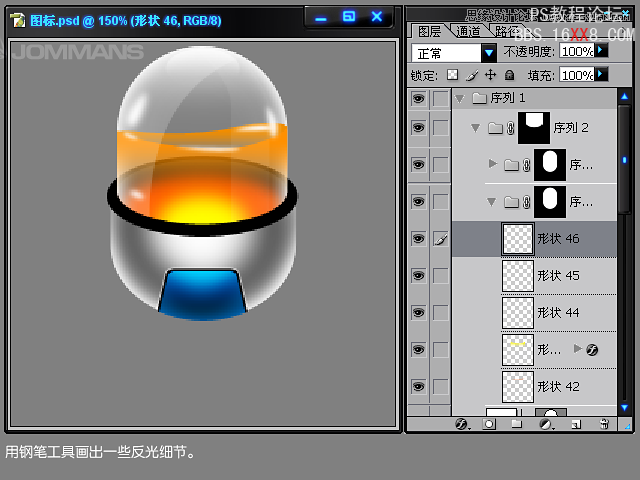Lock transparent pixels icon
Screen dimensions: 640x480
(x=452, y=75)
